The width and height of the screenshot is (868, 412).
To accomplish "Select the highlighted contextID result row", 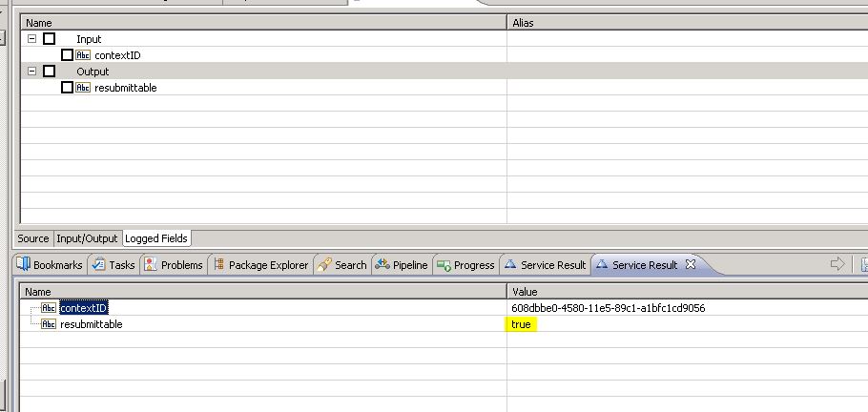I will (84, 308).
